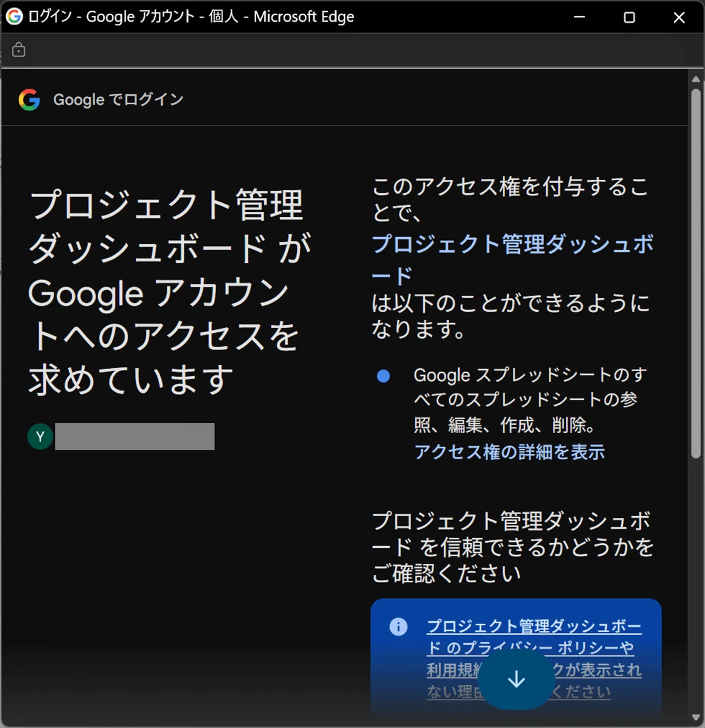This screenshot has height=728, width=705.
Task: Click the round scroll-down arrow button
Action: (x=516, y=679)
